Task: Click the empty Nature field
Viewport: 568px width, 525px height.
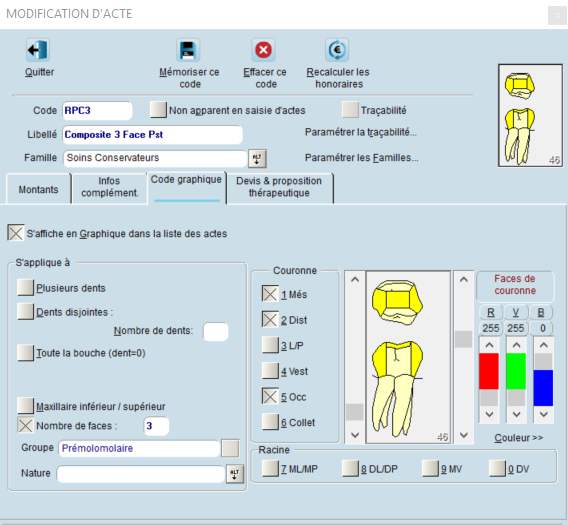Action: click(141, 474)
